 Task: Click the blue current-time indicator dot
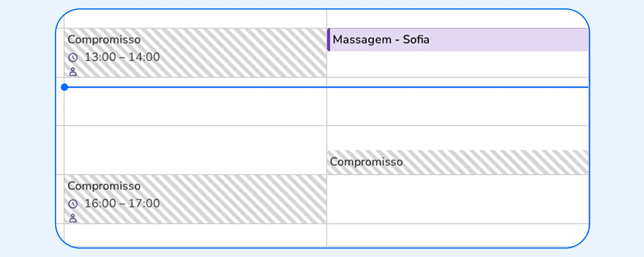tap(65, 87)
